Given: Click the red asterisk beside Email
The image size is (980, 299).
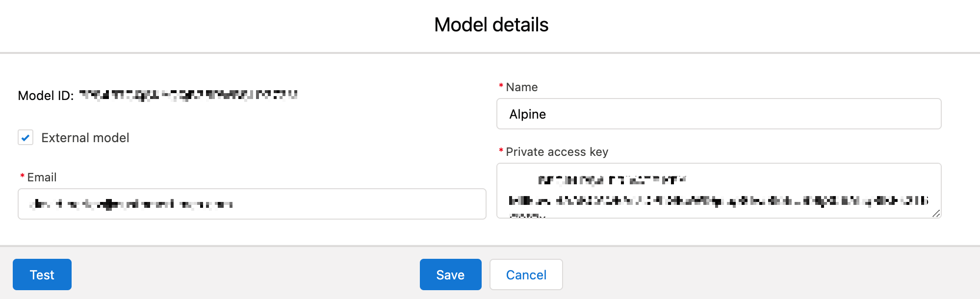Looking at the screenshot, I should [22, 176].
